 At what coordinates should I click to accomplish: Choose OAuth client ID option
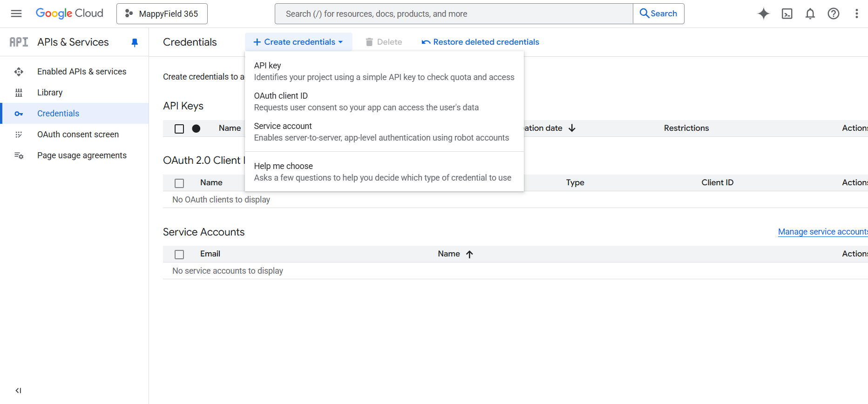tap(384, 101)
